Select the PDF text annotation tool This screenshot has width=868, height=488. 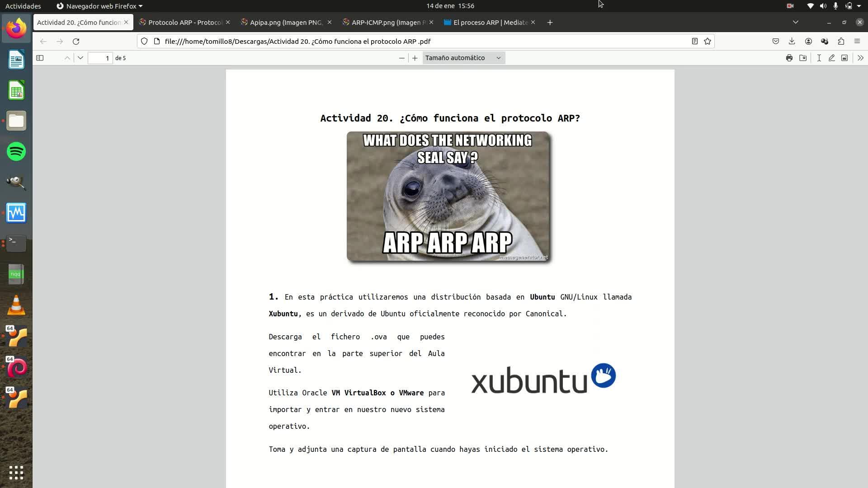pyautogui.click(x=819, y=58)
